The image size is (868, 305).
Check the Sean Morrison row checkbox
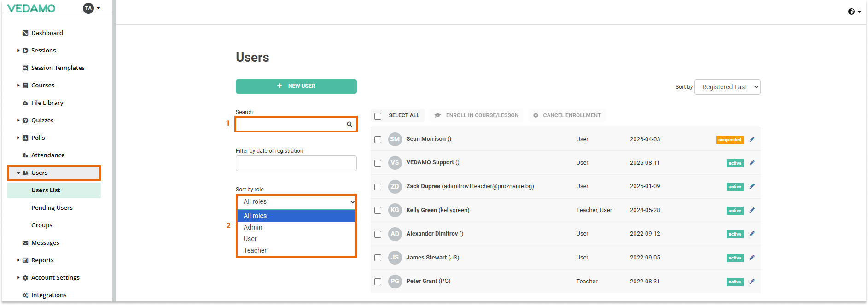coord(378,139)
